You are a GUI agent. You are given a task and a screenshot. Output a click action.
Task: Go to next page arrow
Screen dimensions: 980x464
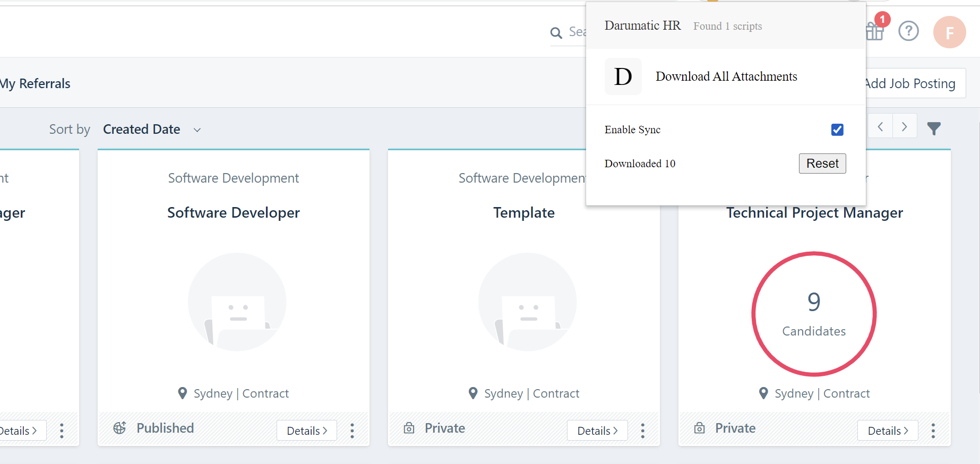tap(904, 127)
